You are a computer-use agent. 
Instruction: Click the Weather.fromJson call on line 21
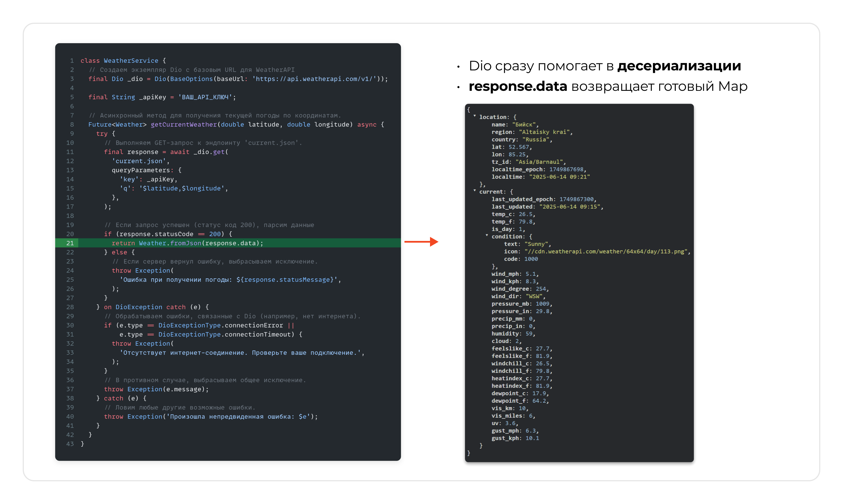170,243
